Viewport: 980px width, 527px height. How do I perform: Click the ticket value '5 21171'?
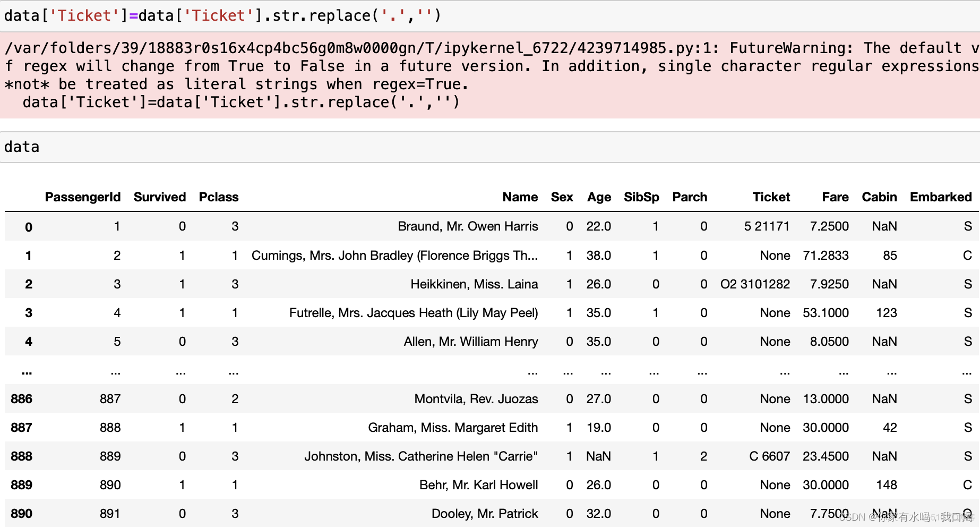(x=767, y=226)
